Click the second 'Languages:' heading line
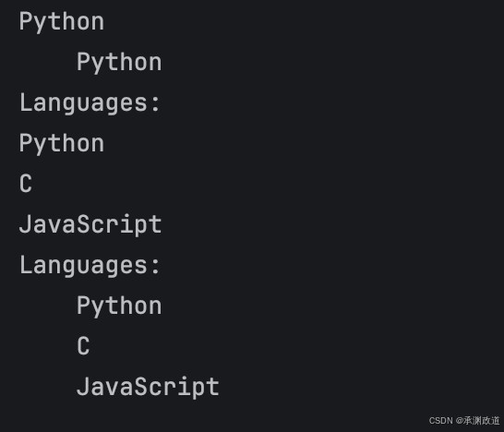The height and width of the screenshot is (432, 504). (x=90, y=266)
